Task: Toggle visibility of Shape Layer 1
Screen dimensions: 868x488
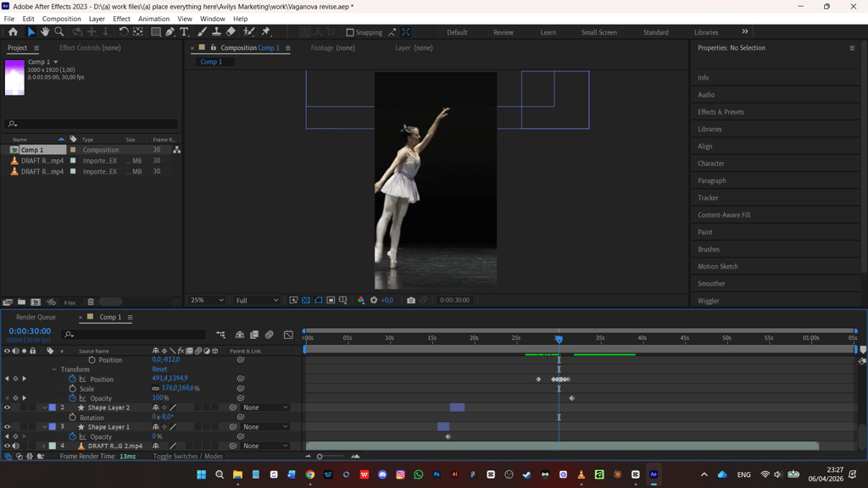Action: 7,427
